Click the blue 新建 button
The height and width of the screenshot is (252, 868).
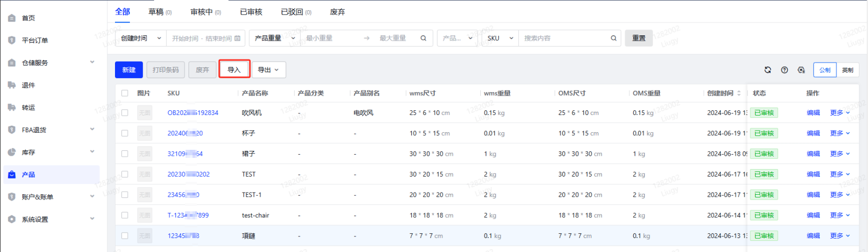pyautogui.click(x=129, y=70)
